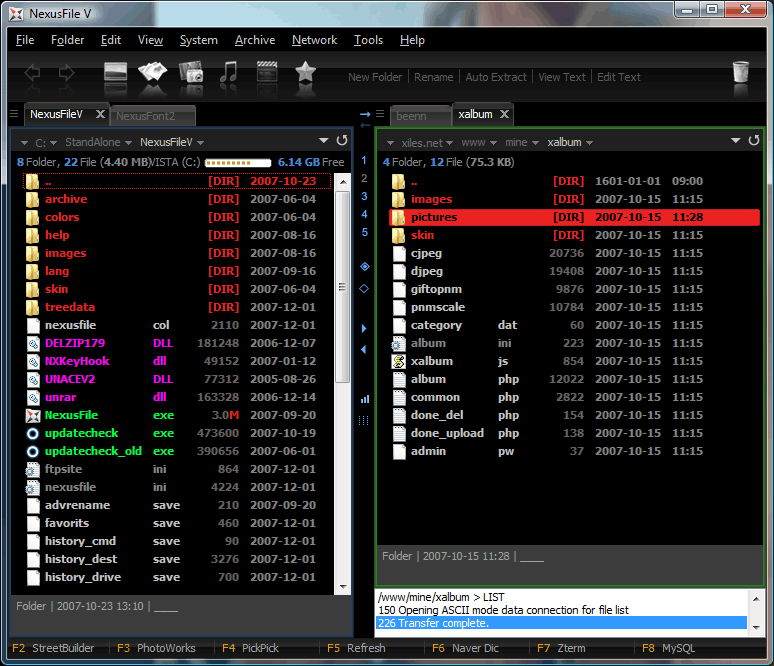Viewport: 774px width, 666px height.
Task: Select the NexusFile exe application icon
Action: [x=33, y=416]
